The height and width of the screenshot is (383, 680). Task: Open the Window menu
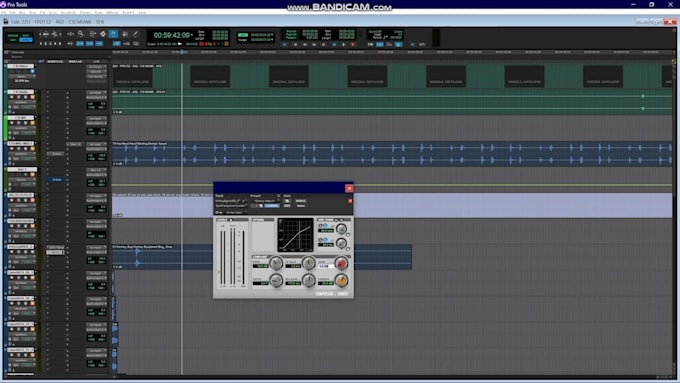coord(112,13)
